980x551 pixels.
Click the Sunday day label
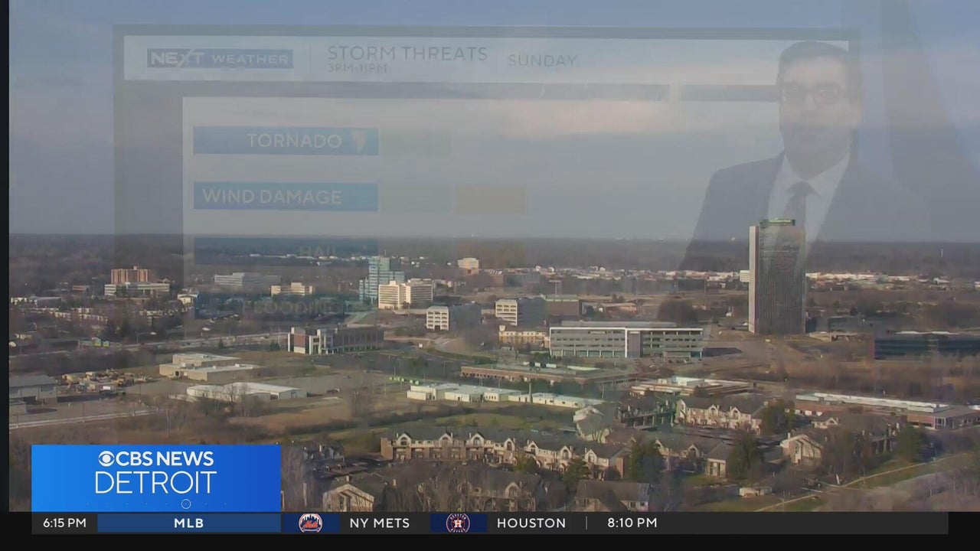(x=541, y=60)
